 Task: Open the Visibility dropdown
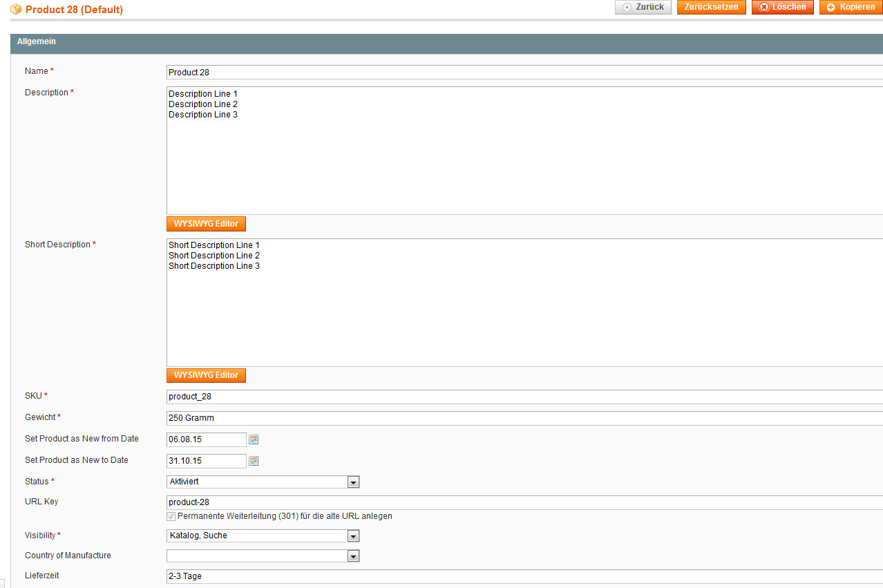click(263, 536)
